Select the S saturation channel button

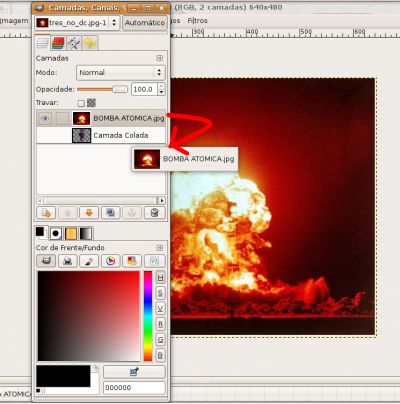[x=160, y=293]
